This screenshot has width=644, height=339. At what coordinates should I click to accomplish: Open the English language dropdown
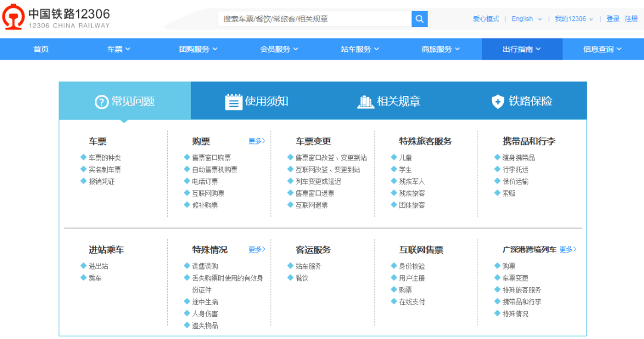527,19
